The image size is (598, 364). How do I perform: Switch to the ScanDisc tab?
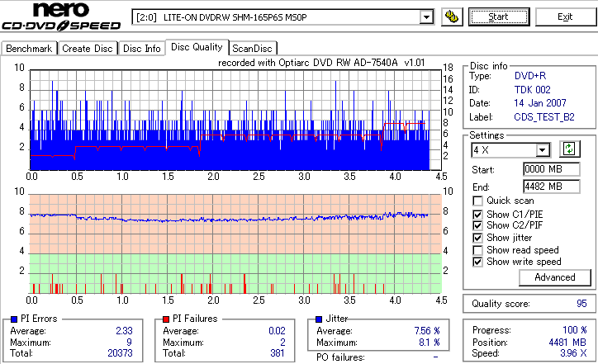(x=252, y=49)
